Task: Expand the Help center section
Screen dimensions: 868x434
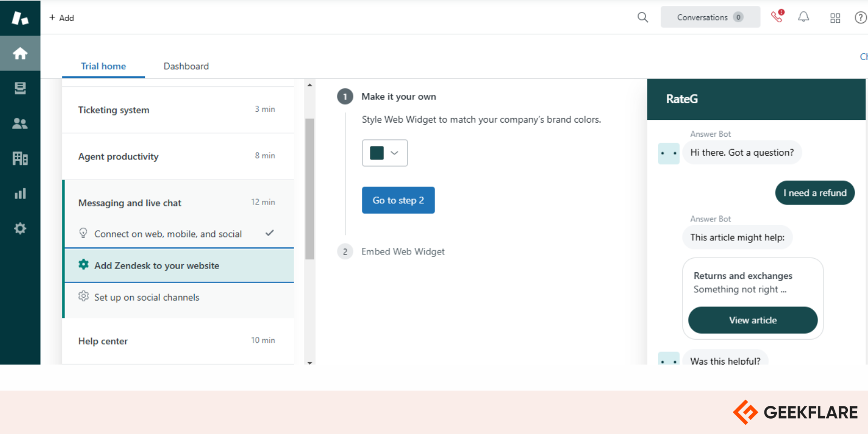Action: (178, 341)
